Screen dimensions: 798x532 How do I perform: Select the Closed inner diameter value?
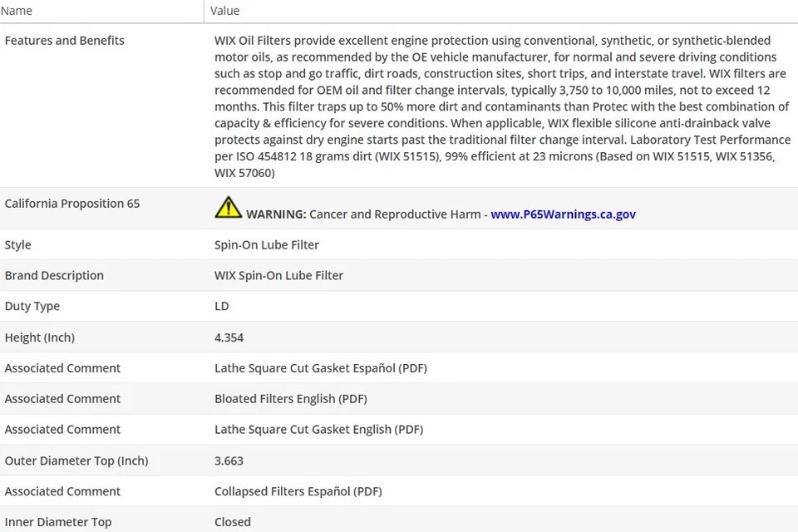point(232,522)
